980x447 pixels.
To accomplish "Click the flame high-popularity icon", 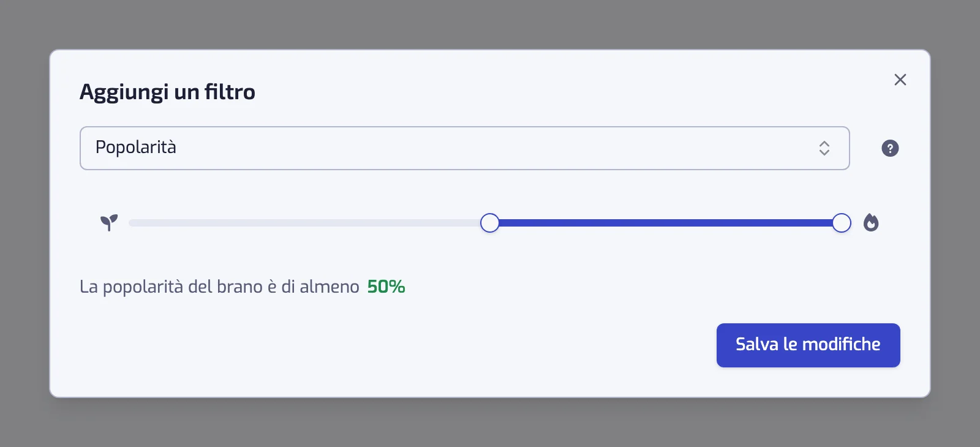I will 871,222.
